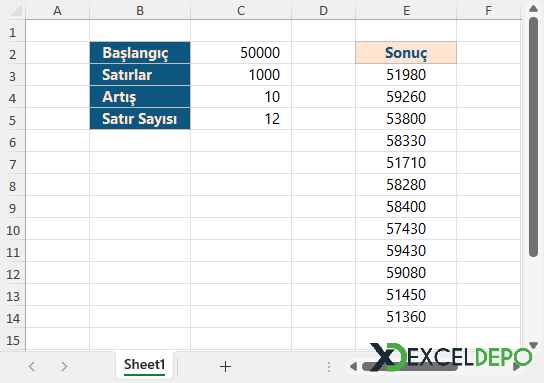Select row 15 header
544x383 pixels.
click(x=13, y=340)
